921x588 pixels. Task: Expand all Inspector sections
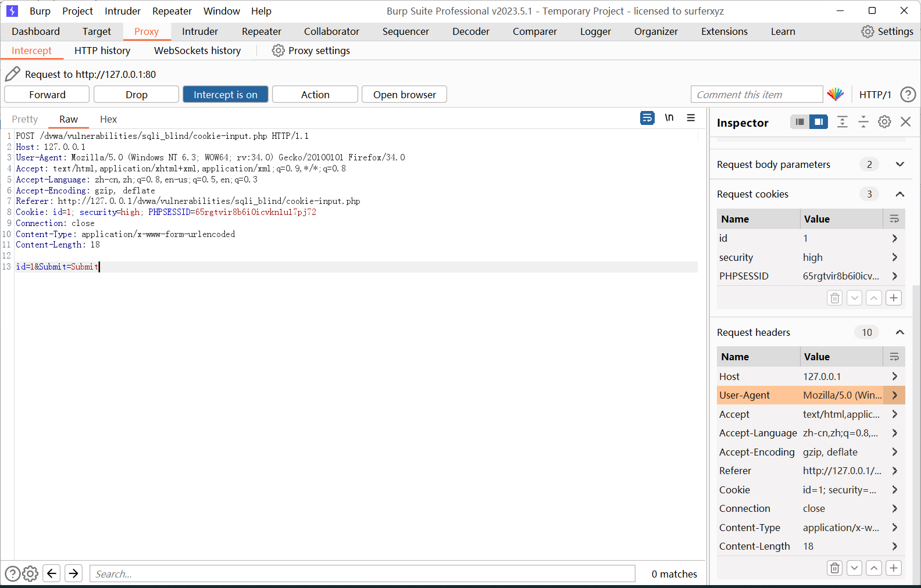(x=842, y=122)
